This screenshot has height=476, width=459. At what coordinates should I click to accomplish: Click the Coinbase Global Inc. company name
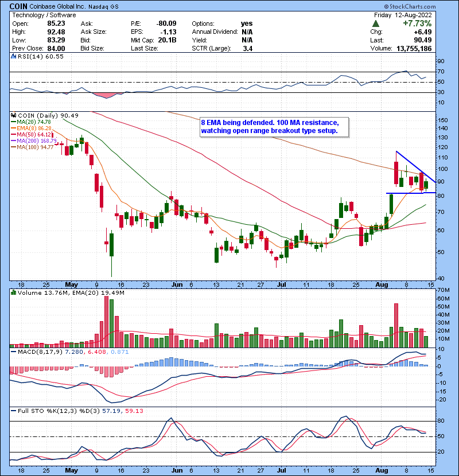click(58, 6)
